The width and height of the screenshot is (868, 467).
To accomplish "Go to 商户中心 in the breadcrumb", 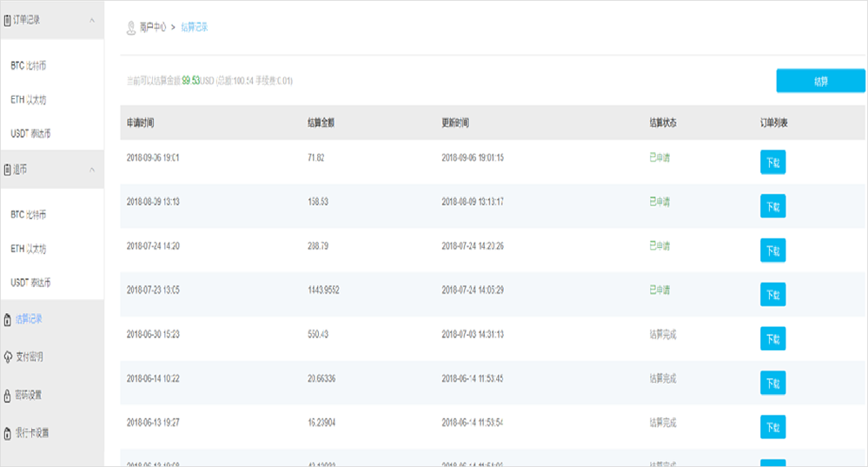I will [152, 27].
